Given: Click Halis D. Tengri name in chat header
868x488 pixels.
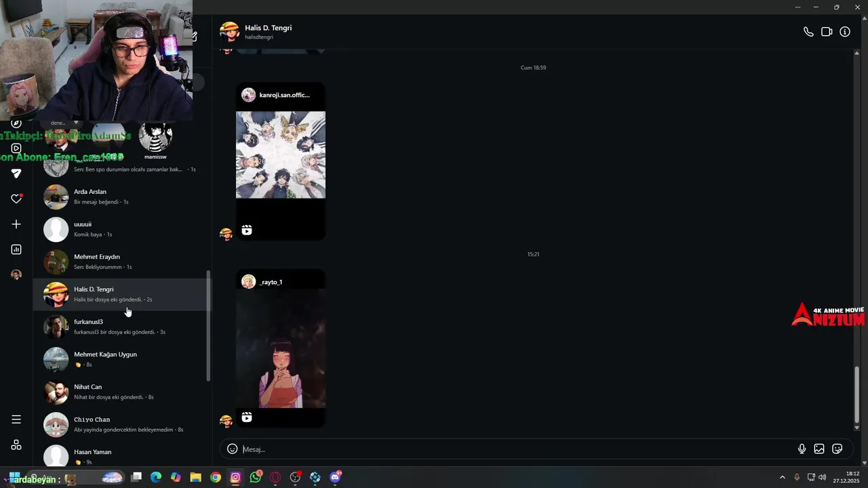Looking at the screenshot, I should 268,28.
